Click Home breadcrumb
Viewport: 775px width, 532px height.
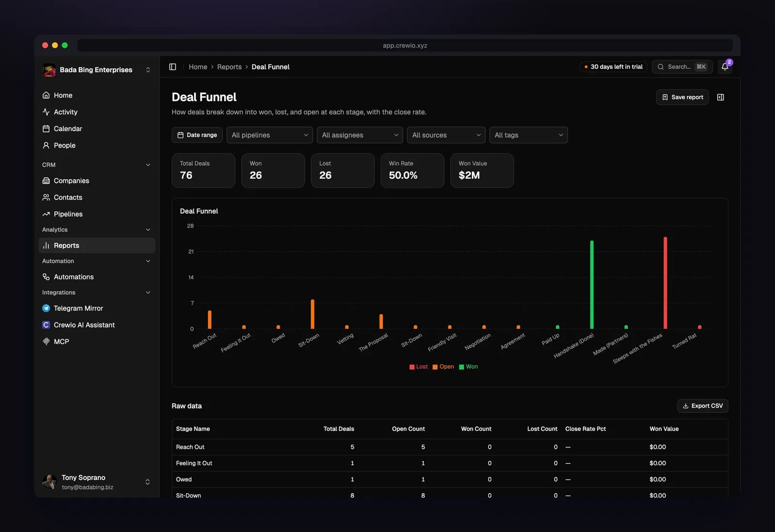[x=198, y=67]
